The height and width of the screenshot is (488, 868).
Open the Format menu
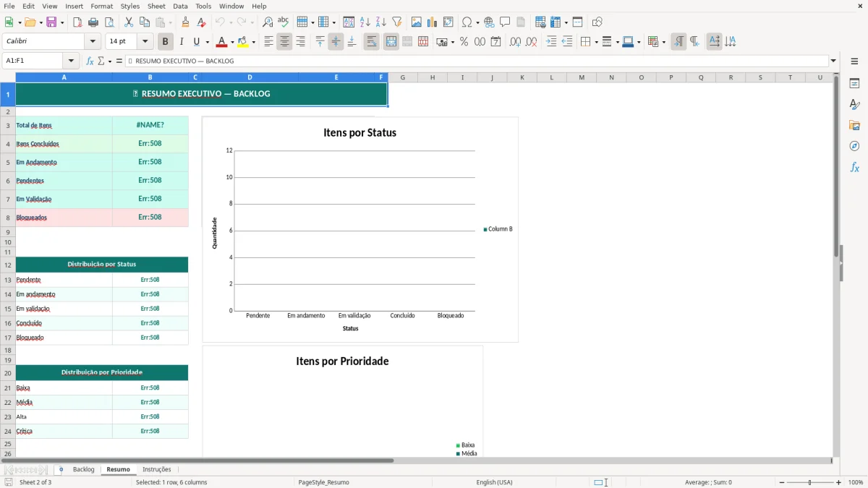(101, 6)
